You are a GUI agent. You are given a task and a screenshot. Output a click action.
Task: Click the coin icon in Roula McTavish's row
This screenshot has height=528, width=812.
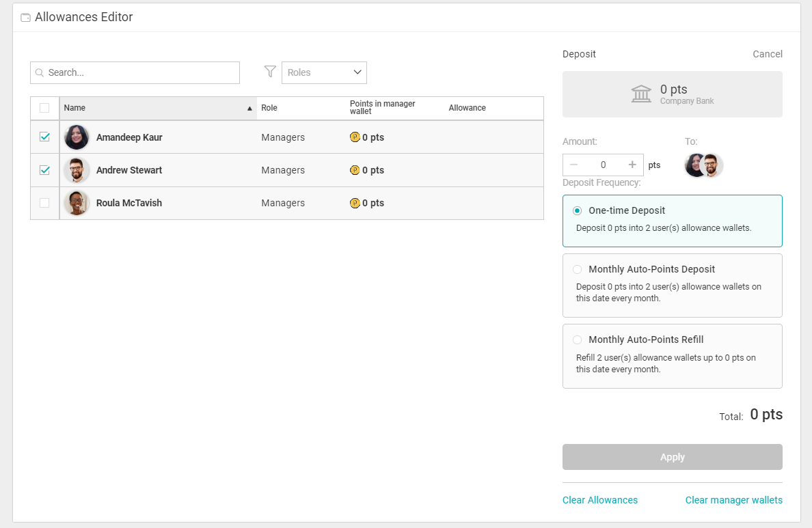[x=355, y=203]
